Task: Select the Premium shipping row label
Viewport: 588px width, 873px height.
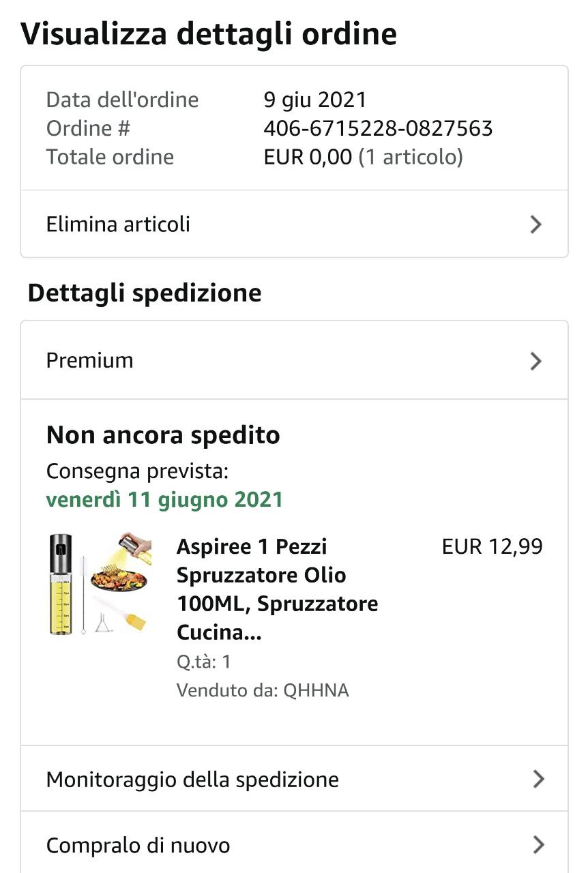Action: (x=90, y=361)
